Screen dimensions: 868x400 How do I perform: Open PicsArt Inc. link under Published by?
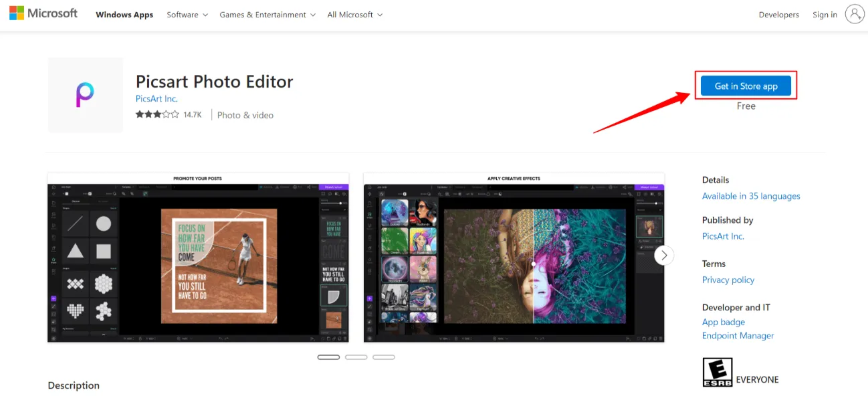[723, 236]
